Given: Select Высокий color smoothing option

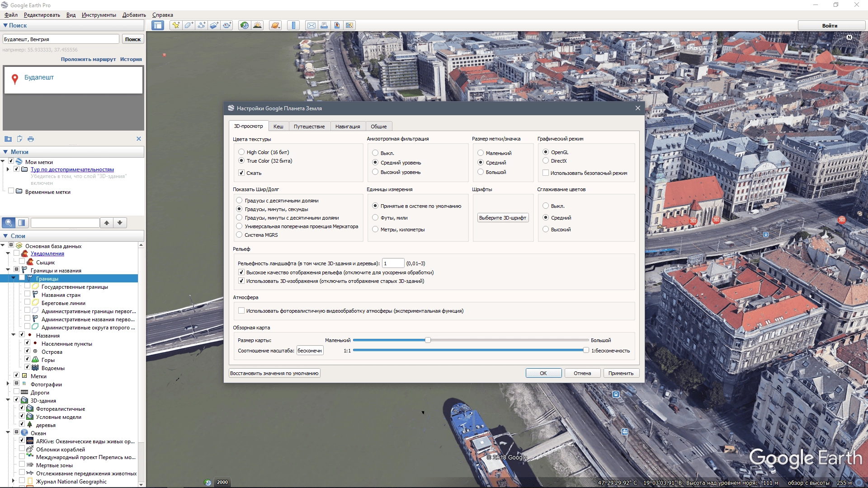Looking at the screenshot, I should (546, 230).
